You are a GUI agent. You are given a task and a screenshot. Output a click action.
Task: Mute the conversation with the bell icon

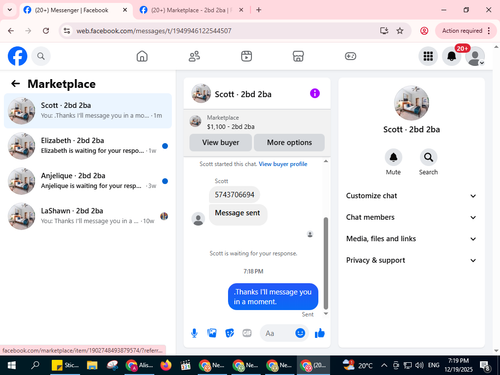(x=393, y=157)
